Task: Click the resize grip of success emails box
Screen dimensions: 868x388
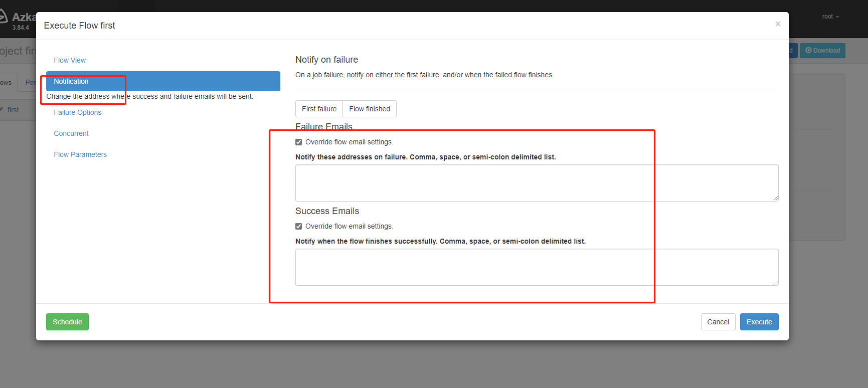Action: 775,282
